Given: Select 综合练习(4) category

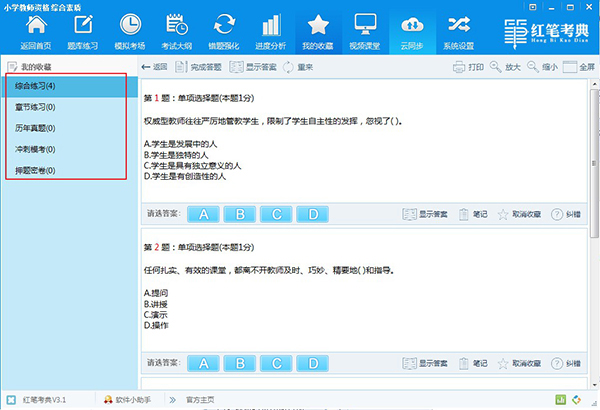Looking at the screenshot, I should point(35,86).
